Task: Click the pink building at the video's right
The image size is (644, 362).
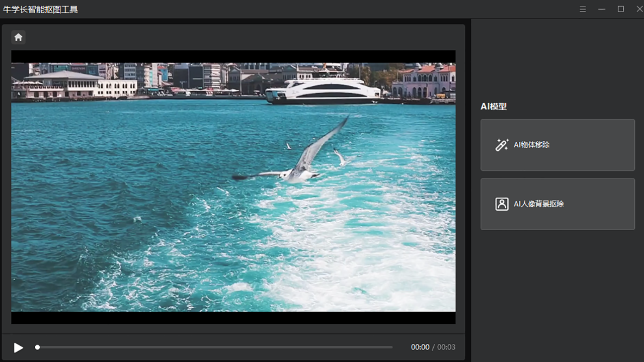Action: (425, 80)
